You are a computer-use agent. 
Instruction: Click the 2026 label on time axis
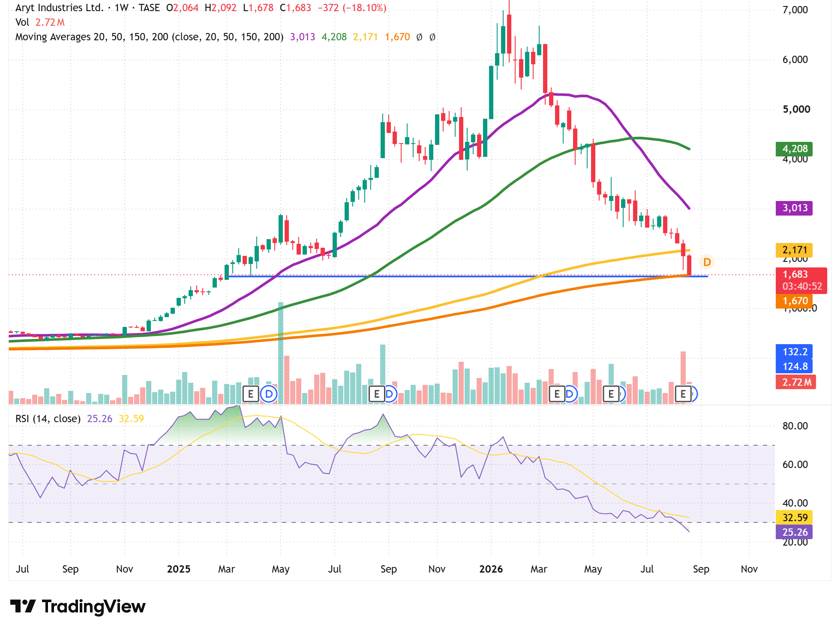tap(491, 569)
